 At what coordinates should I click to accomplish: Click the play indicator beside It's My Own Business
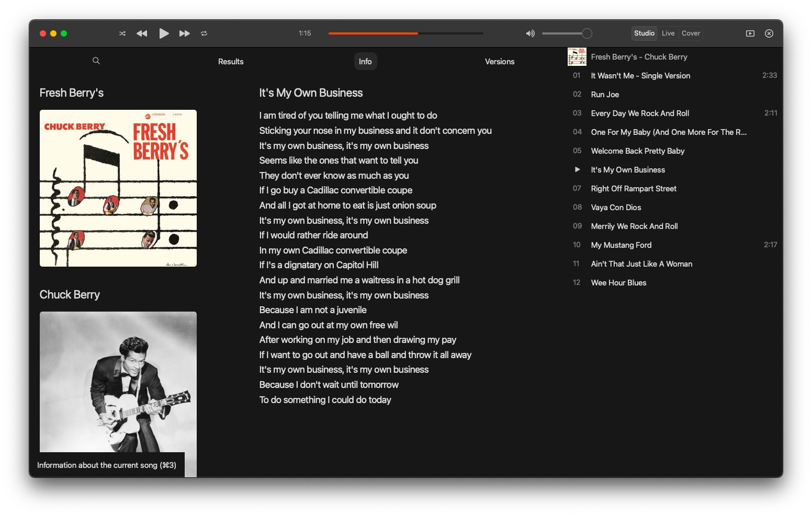coord(577,169)
